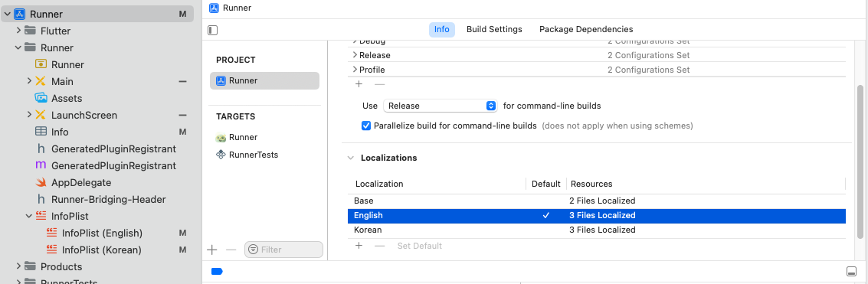Toggle the bottom debug area icon
868x284 pixels.
click(x=851, y=271)
